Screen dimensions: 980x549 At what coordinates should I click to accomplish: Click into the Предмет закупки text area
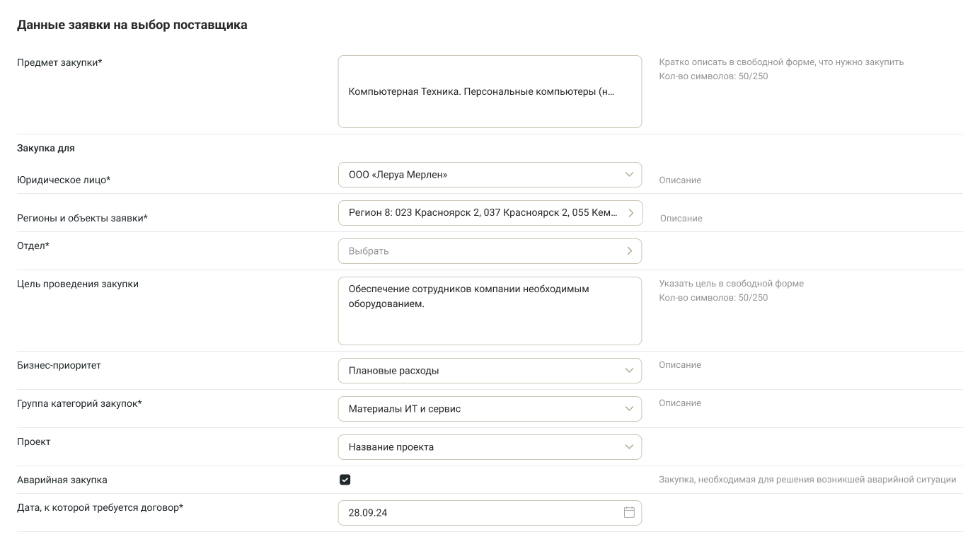coord(490,92)
